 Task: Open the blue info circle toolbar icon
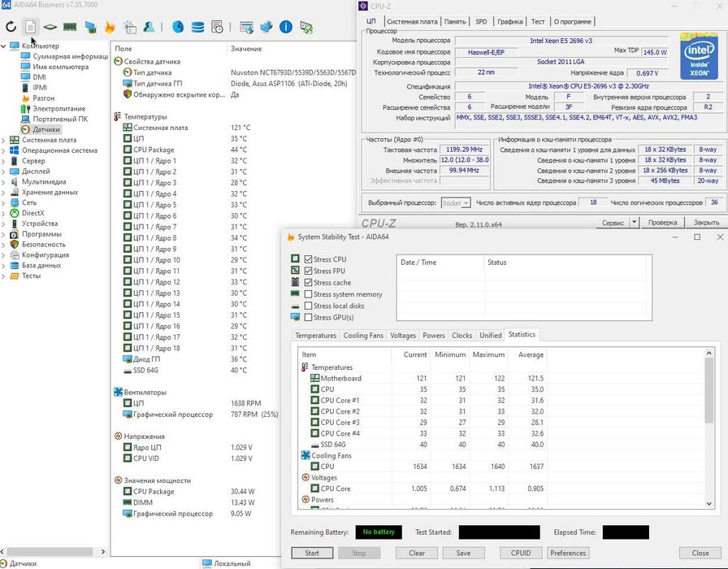[x=286, y=28]
